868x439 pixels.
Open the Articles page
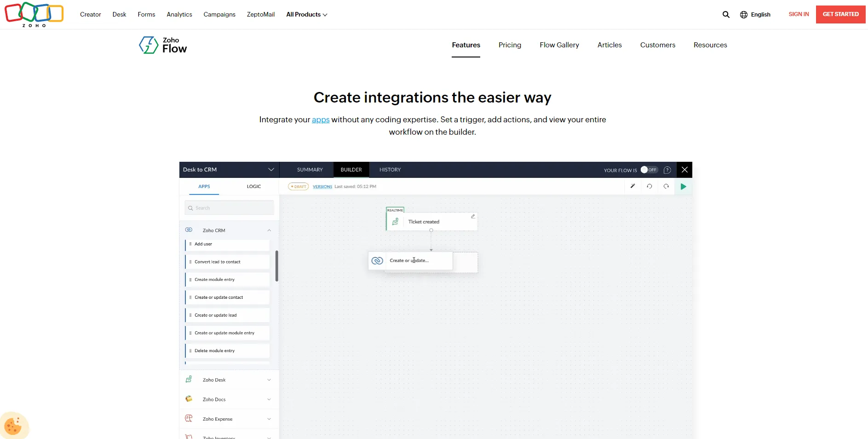click(609, 45)
